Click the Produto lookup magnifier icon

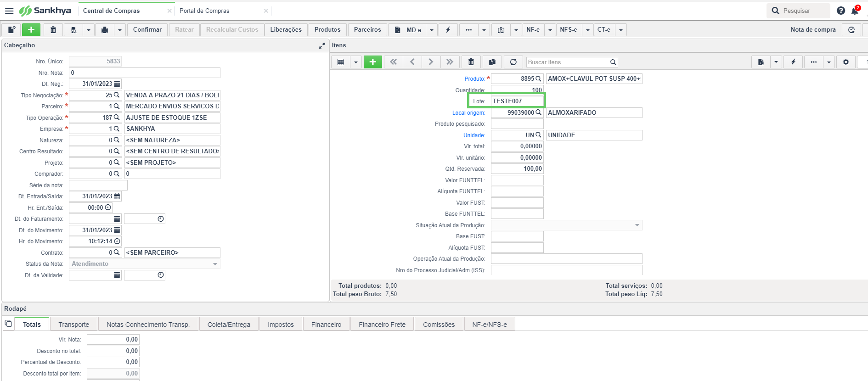click(539, 78)
